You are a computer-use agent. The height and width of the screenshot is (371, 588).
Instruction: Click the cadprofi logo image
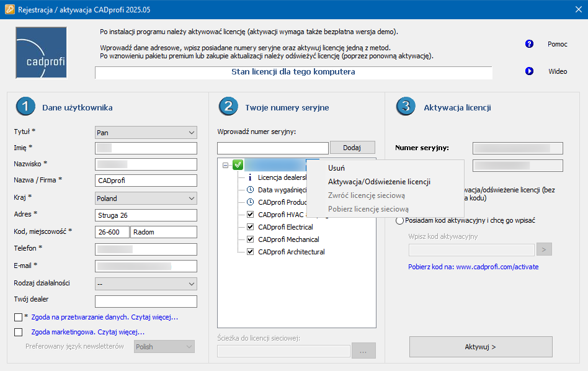42,53
